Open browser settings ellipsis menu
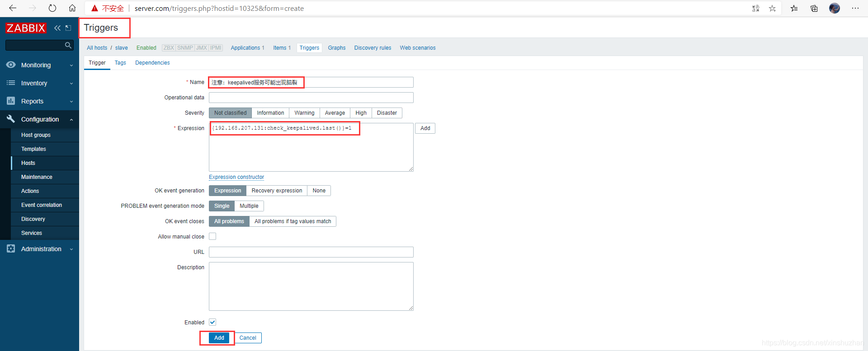Screen dimensions: 868x351 [x=855, y=8]
